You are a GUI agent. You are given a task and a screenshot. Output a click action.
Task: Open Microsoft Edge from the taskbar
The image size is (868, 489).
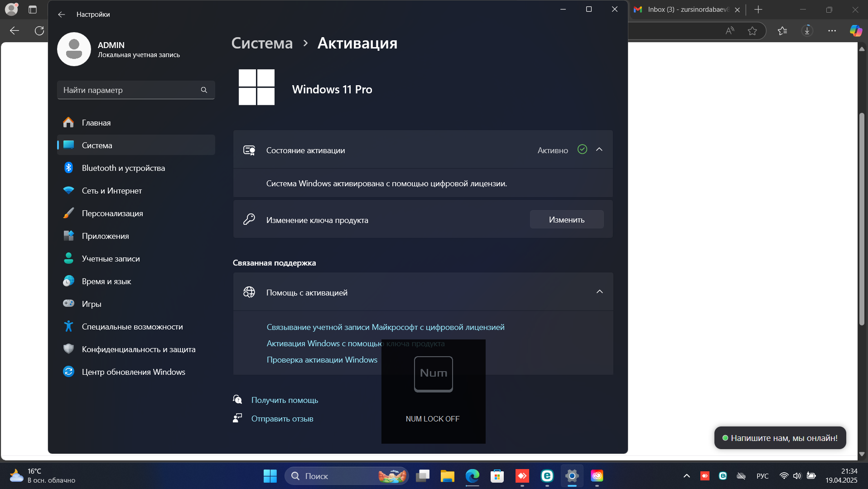(473, 476)
